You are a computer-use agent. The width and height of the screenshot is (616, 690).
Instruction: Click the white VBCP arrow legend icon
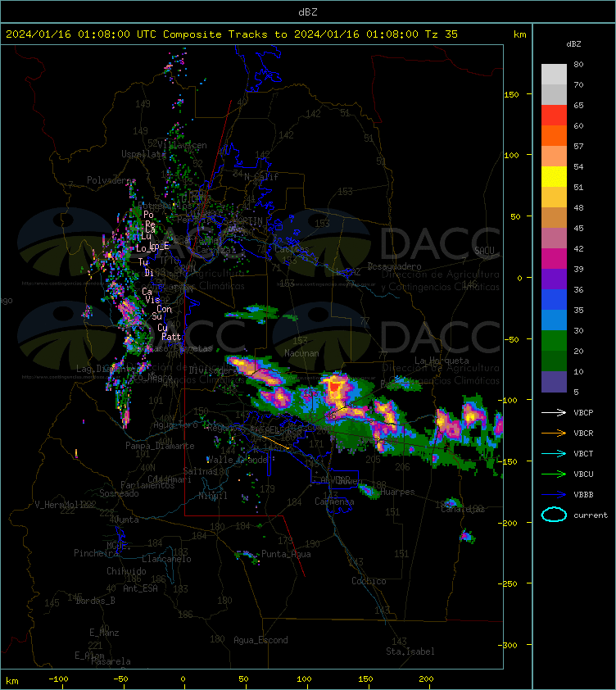pyautogui.click(x=554, y=412)
